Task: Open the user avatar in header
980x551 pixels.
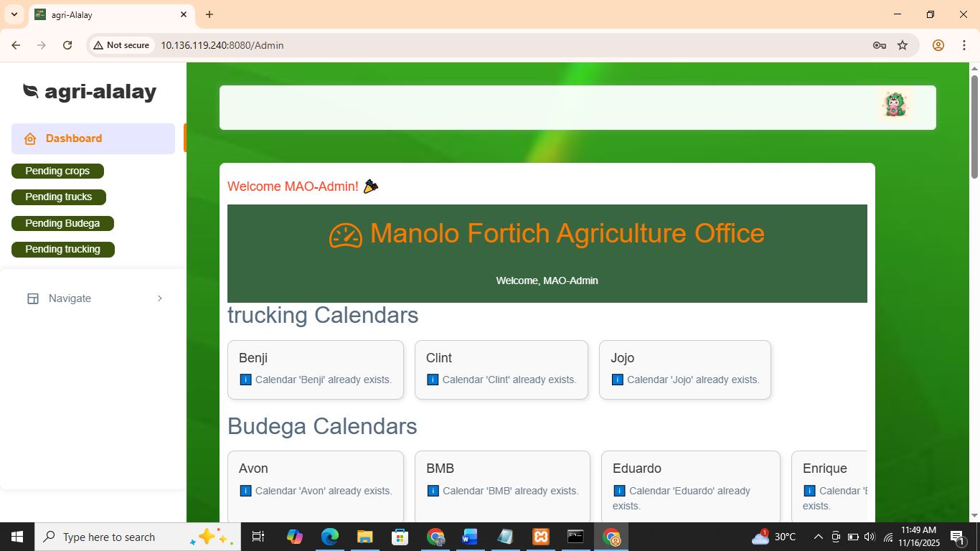Action: [894, 105]
